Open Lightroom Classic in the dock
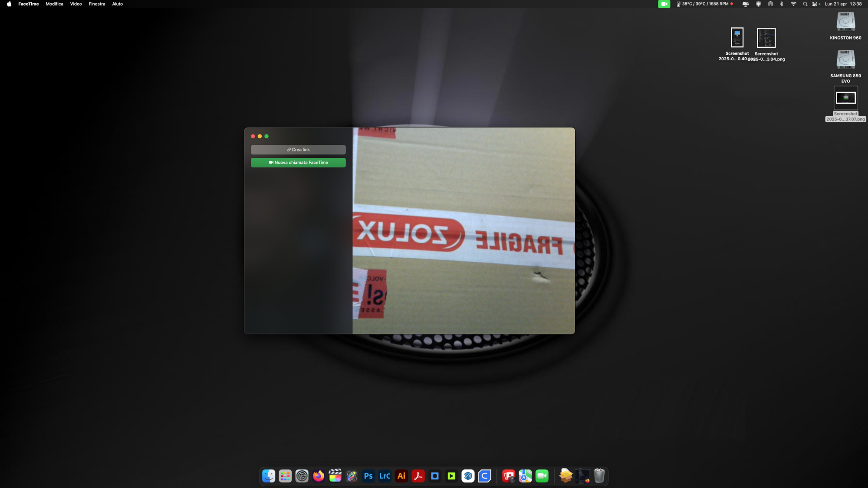The image size is (868, 488). [x=385, y=476]
